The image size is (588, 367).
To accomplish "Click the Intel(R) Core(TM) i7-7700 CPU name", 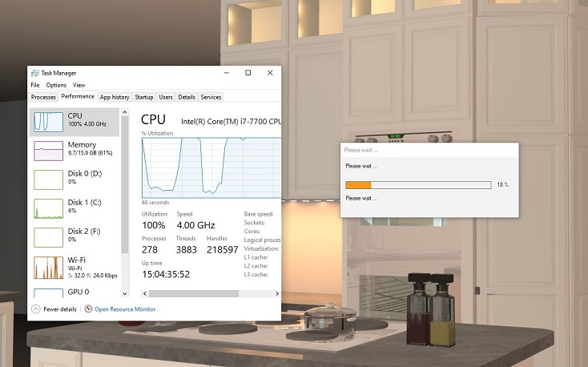I will 231,122.
